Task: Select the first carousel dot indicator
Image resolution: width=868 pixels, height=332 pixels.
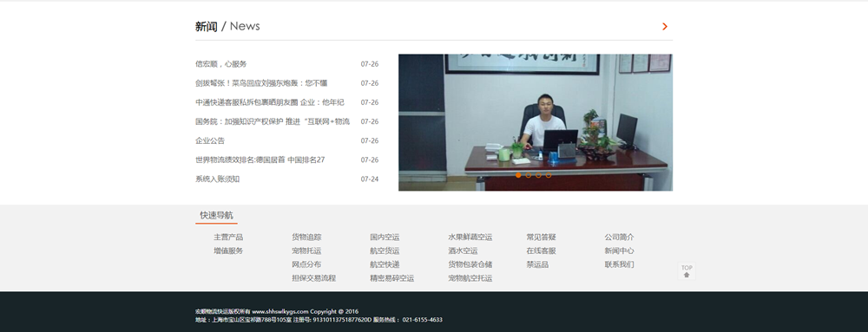Action: 518,175
